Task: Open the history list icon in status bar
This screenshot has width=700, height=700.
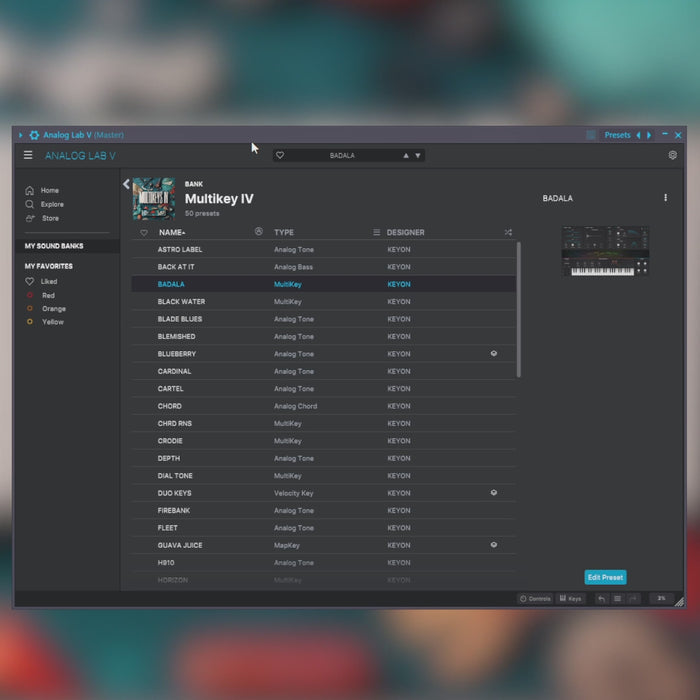Action: point(617,598)
